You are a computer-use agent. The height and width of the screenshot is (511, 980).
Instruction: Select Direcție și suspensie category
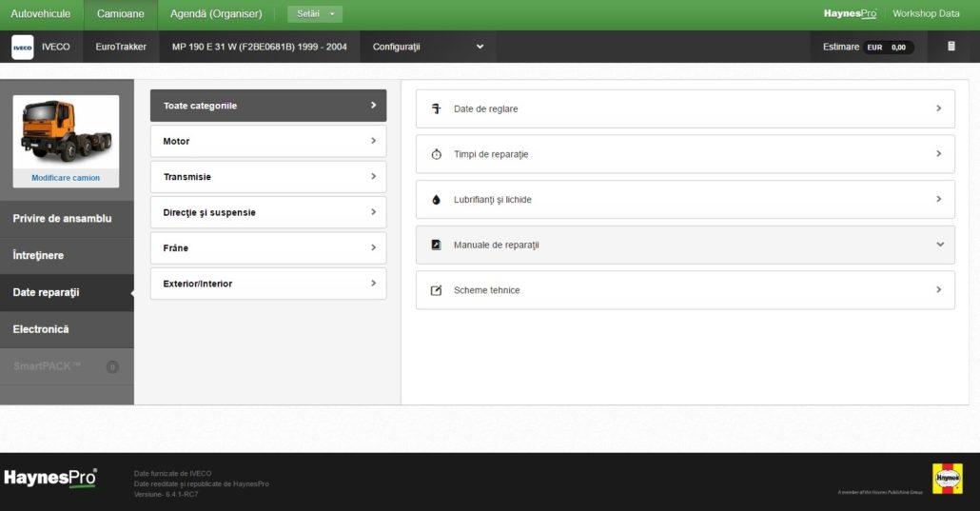(x=268, y=212)
